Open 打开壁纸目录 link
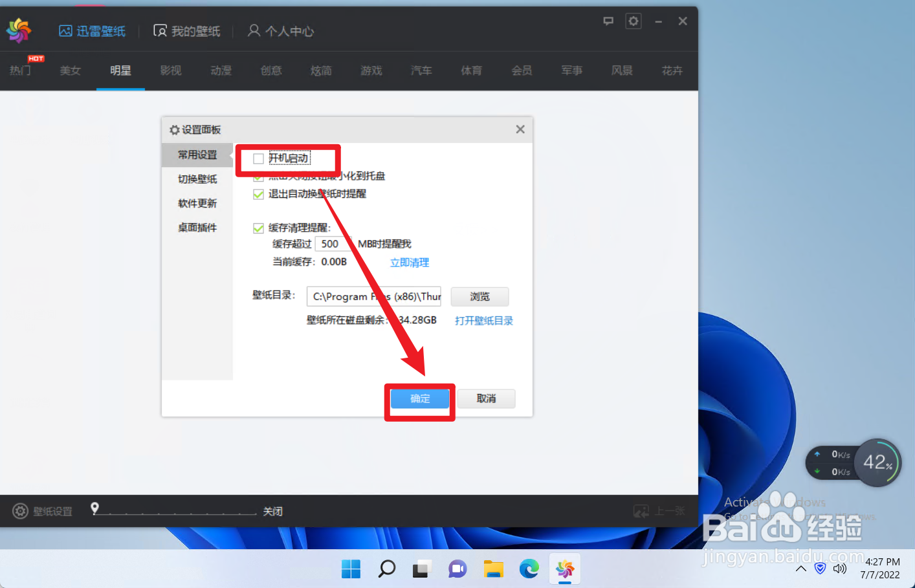This screenshot has width=915, height=588. click(x=484, y=321)
